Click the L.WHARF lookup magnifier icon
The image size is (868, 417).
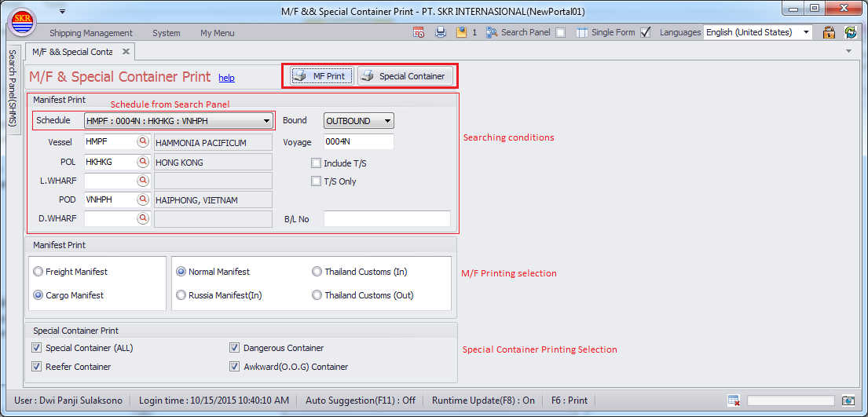point(143,181)
